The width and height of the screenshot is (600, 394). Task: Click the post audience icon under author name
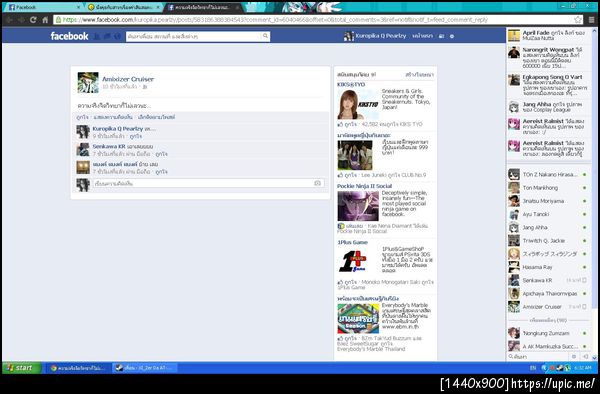(x=145, y=87)
